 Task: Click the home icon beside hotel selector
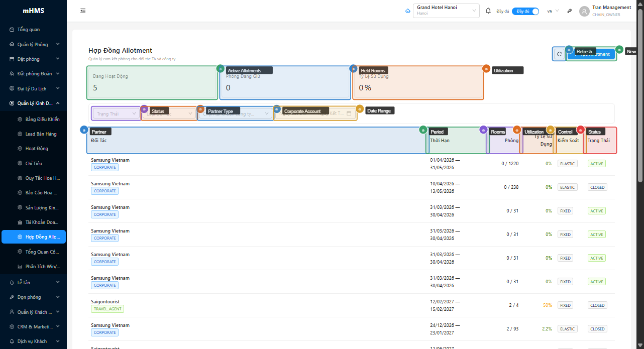[407, 11]
